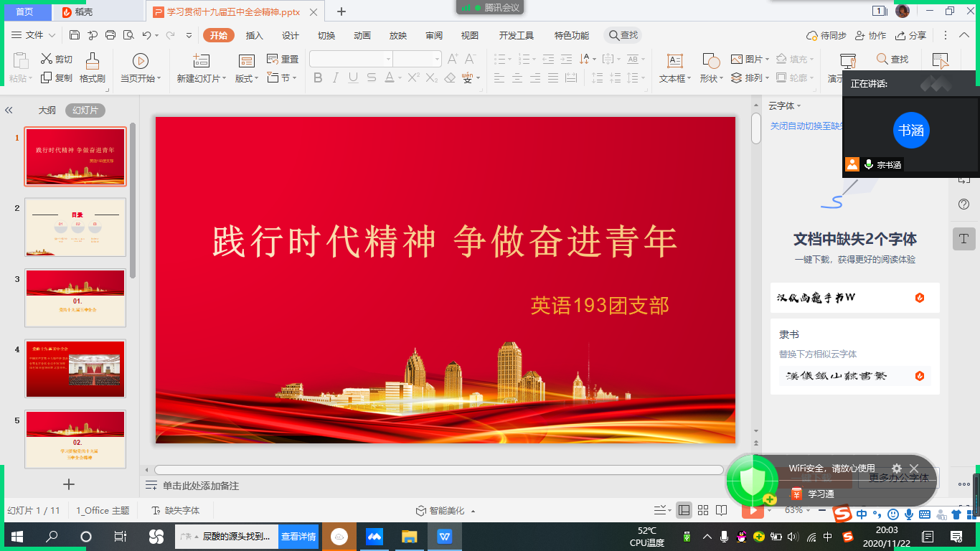Toggle Align Right for paragraph
The width and height of the screenshot is (980, 551).
pos(535,77)
